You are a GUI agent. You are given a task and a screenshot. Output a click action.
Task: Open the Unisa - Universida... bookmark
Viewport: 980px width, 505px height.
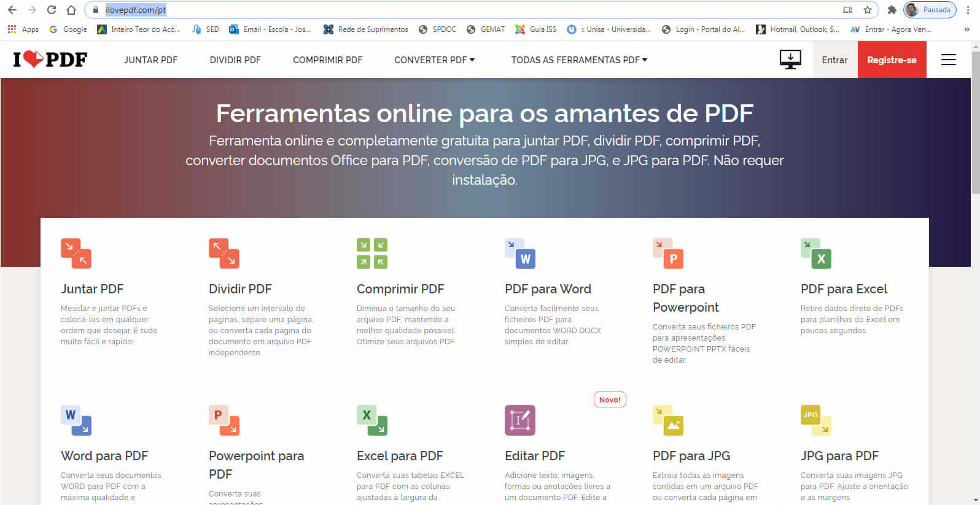pyautogui.click(x=609, y=29)
